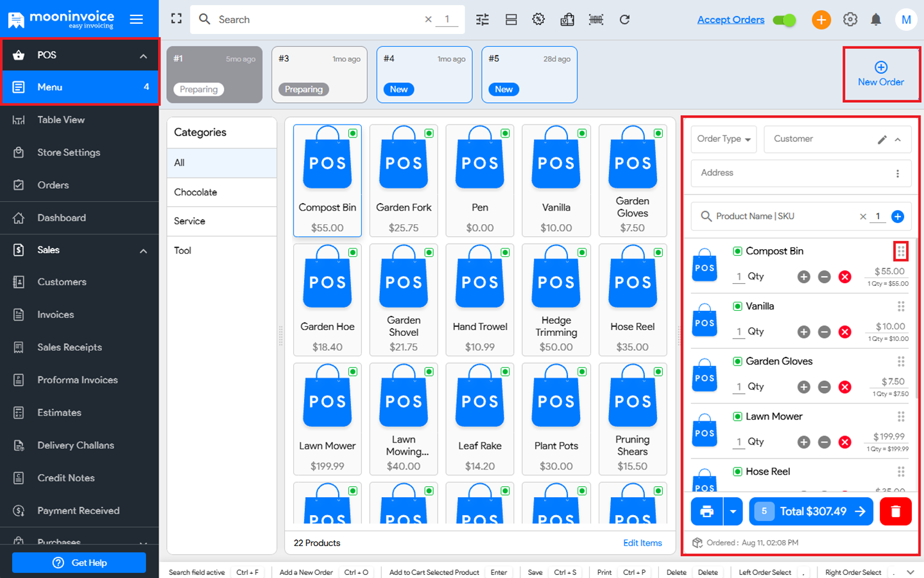Click the print receipt icon button

[x=706, y=511]
